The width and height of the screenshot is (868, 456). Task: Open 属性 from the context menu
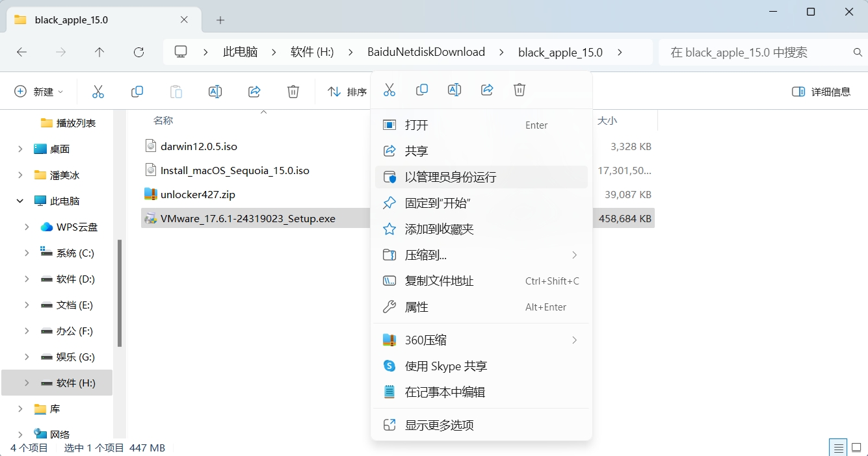481,307
